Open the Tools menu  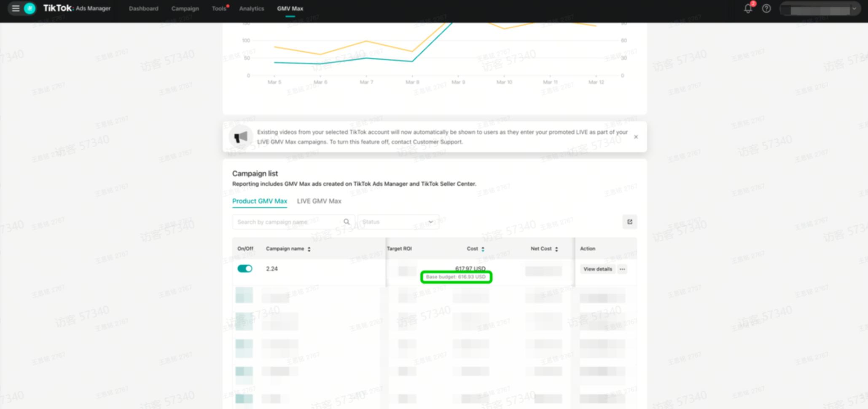pos(219,8)
